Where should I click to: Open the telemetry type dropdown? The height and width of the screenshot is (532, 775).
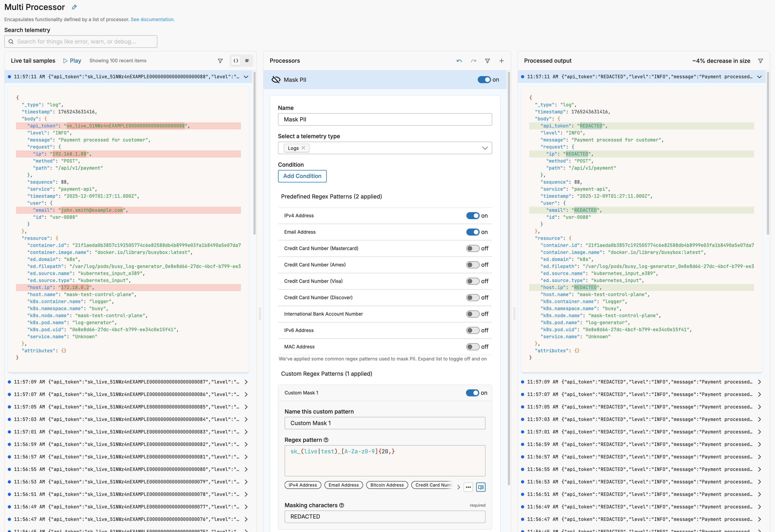coord(485,148)
